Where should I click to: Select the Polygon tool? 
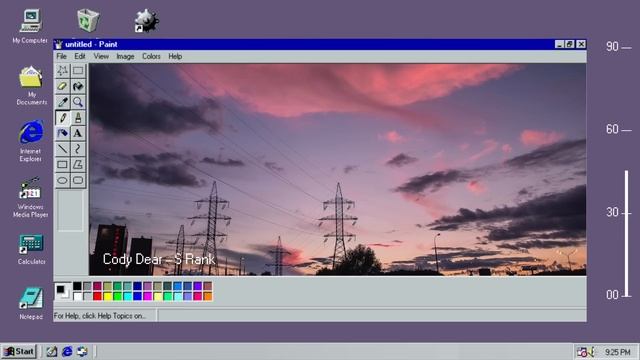tap(78, 164)
